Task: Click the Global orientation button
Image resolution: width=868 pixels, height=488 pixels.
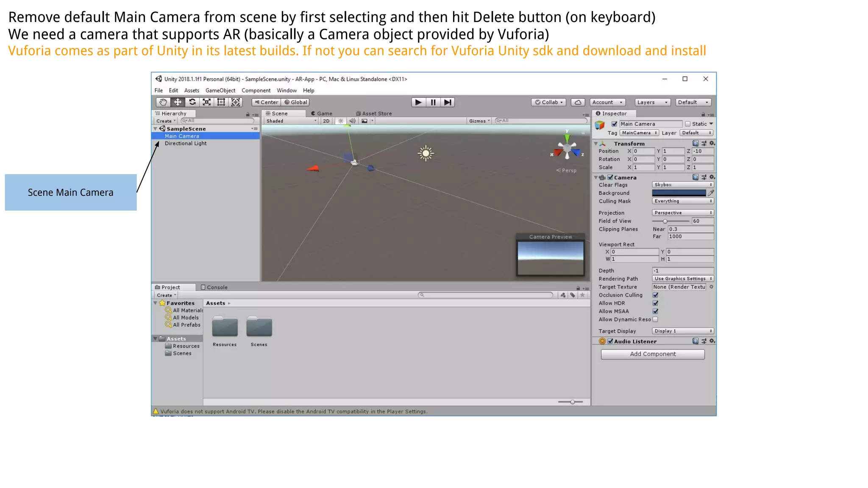Action: pyautogui.click(x=295, y=102)
